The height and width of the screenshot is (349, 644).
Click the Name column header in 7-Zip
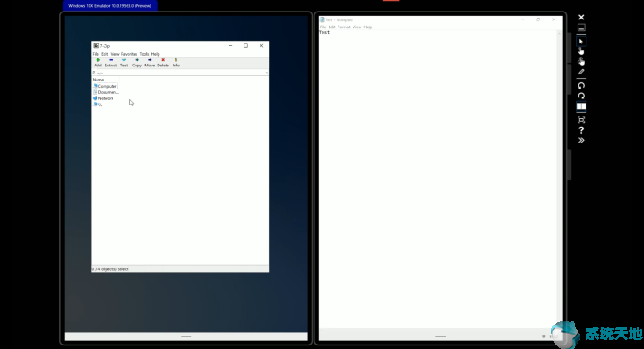pyautogui.click(x=98, y=80)
